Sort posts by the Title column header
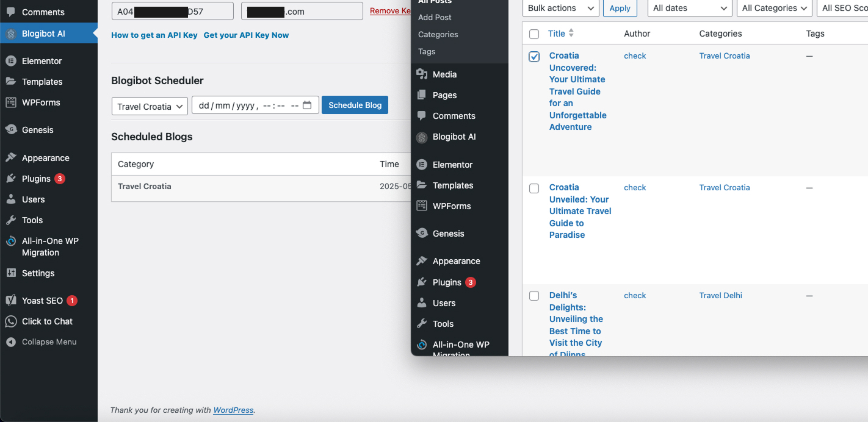 point(557,33)
